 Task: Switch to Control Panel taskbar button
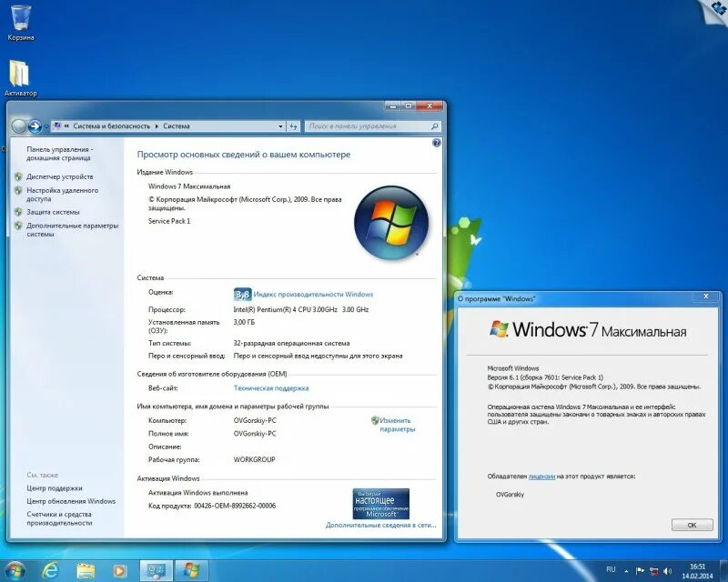157,570
